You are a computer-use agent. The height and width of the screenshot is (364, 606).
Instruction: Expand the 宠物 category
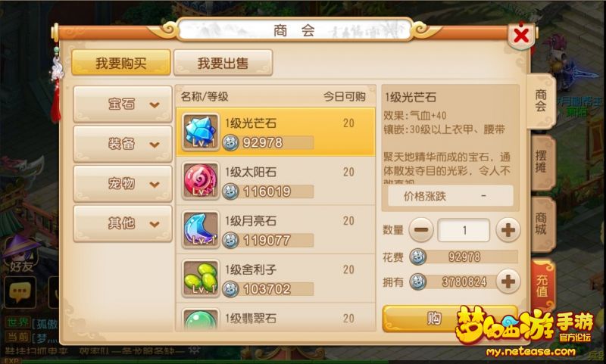[123, 184]
